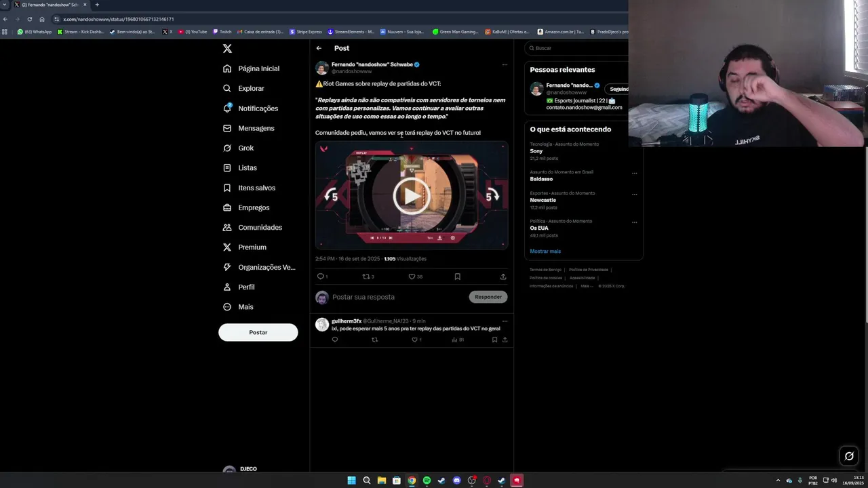Open Sony trending topic
Screen dimensions: 868x488
pos(536,151)
